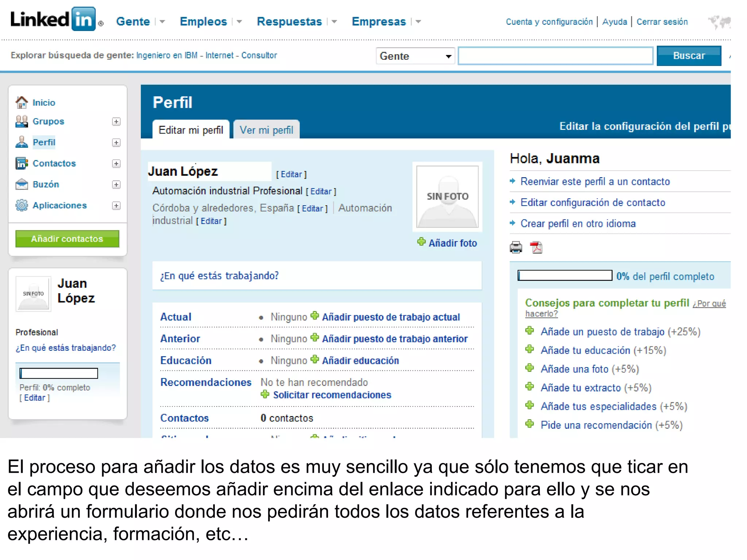
Task: Click plus icon beside Añade tus especialidades tip
Action: point(530,405)
